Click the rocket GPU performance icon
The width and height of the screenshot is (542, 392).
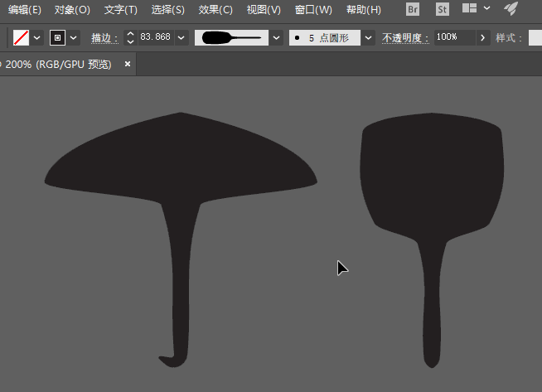coord(511,8)
